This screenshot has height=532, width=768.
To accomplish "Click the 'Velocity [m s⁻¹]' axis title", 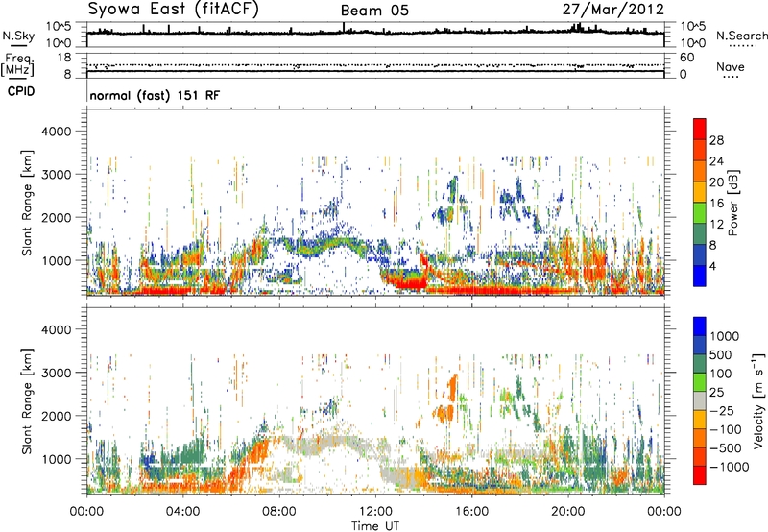I will point(758,400).
